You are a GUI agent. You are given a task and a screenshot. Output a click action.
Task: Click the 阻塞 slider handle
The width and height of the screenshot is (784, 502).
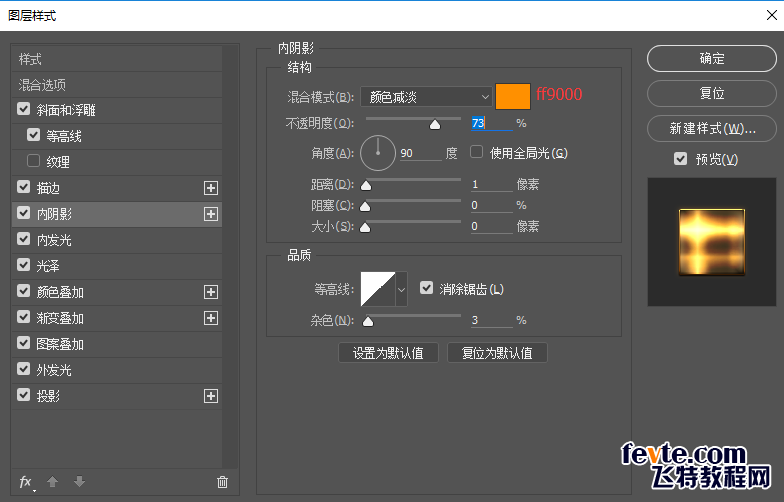[x=366, y=206]
